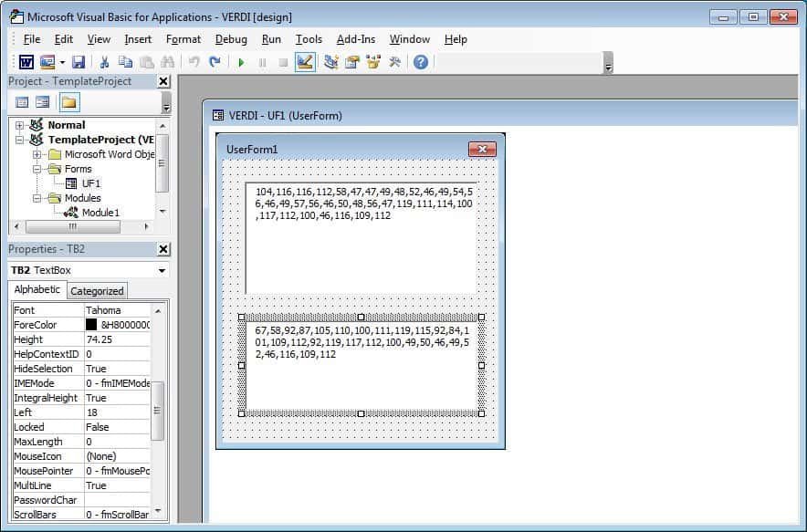Click the MultiLine property value True
This screenshot has height=532, width=807.
[x=117, y=485]
